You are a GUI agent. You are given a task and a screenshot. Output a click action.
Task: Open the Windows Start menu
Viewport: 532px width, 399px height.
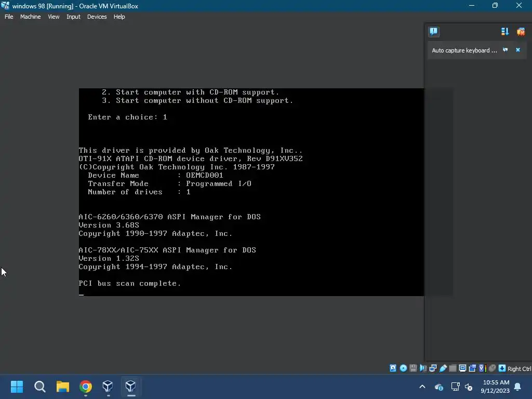[x=17, y=386]
